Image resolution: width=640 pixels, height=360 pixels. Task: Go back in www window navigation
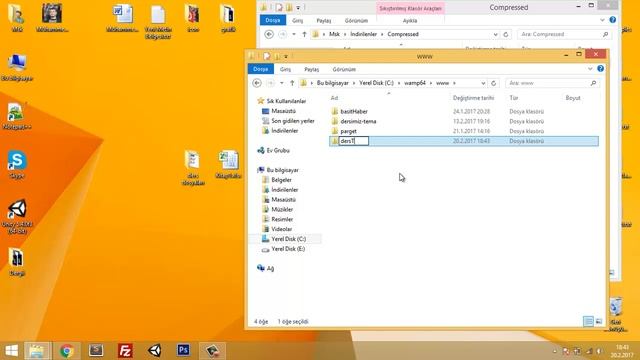(x=257, y=83)
